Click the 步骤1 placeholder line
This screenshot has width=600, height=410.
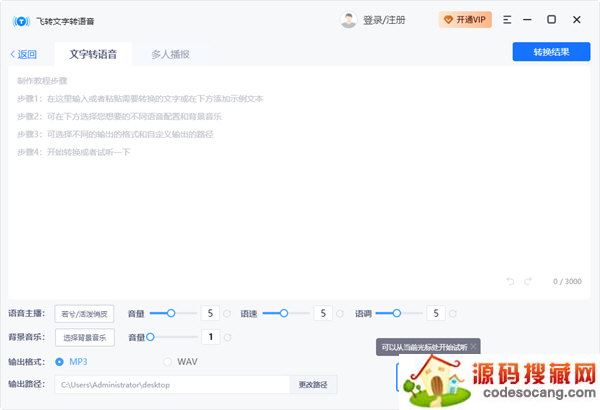(x=140, y=99)
